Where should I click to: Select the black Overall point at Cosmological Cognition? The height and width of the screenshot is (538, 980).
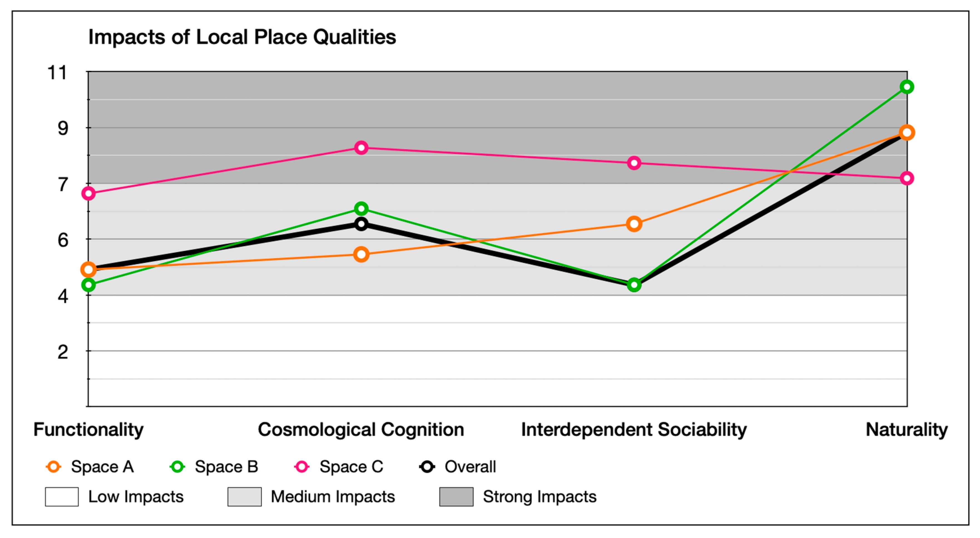point(361,224)
